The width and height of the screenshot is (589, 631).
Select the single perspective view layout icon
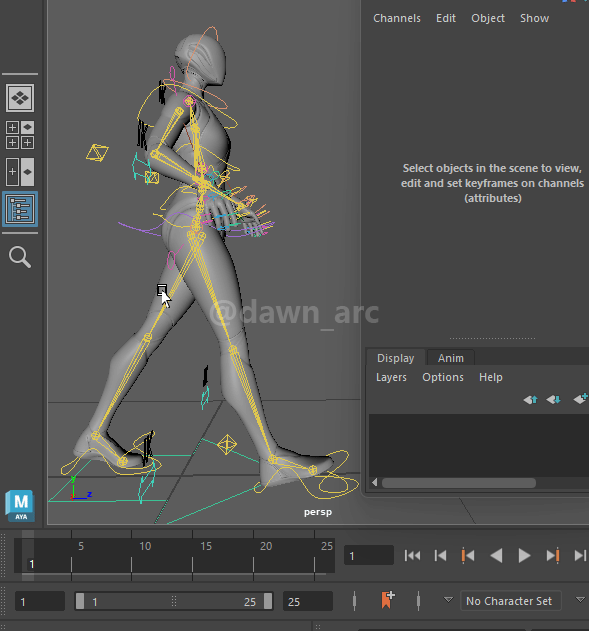coord(20,98)
